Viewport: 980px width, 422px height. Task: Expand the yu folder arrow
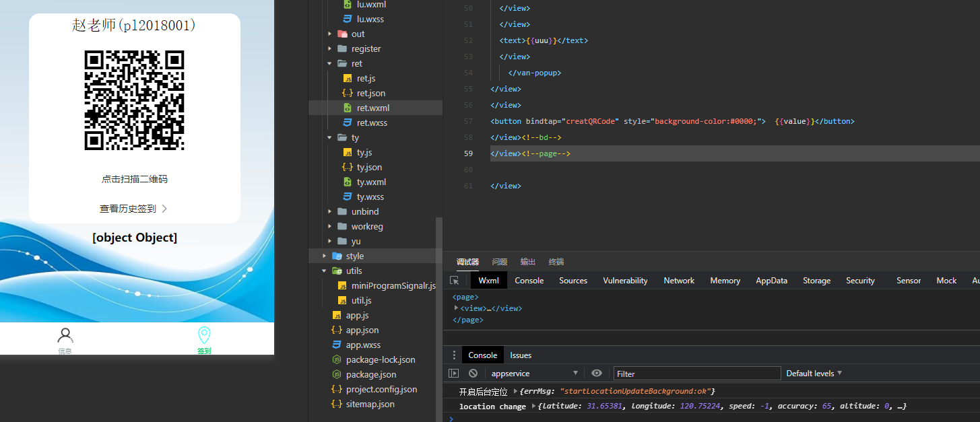[329, 241]
